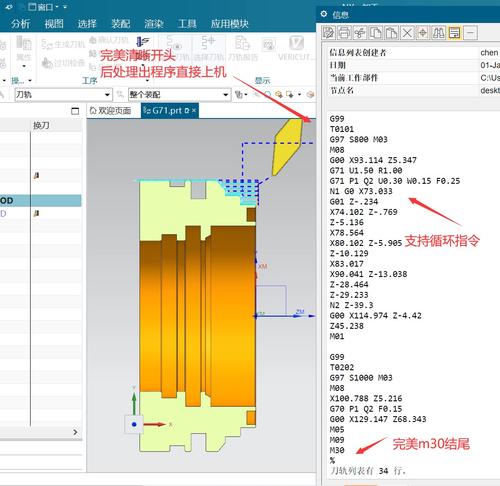Switch to the 欢迎页面 tab

click(111, 111)
